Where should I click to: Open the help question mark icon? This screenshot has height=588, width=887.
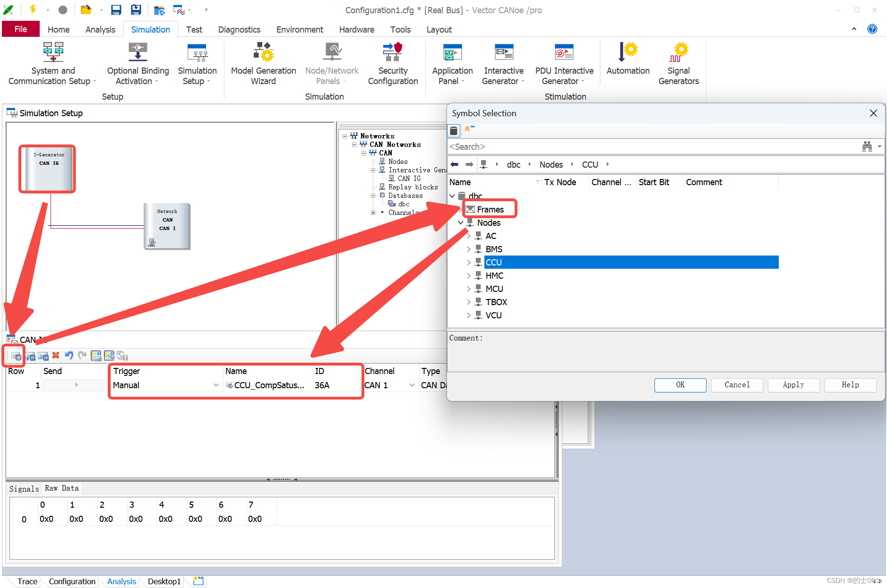coord(872,29)
